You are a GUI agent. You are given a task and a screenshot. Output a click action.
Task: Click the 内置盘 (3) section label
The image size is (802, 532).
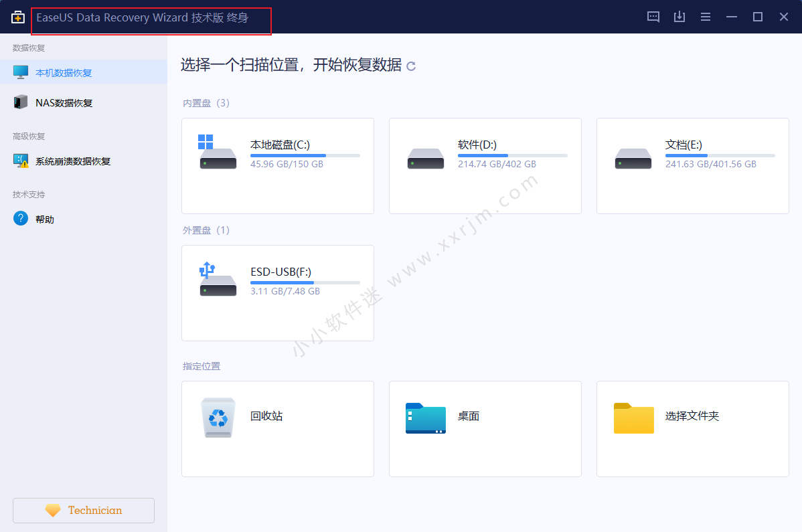(x=206, y=103)
